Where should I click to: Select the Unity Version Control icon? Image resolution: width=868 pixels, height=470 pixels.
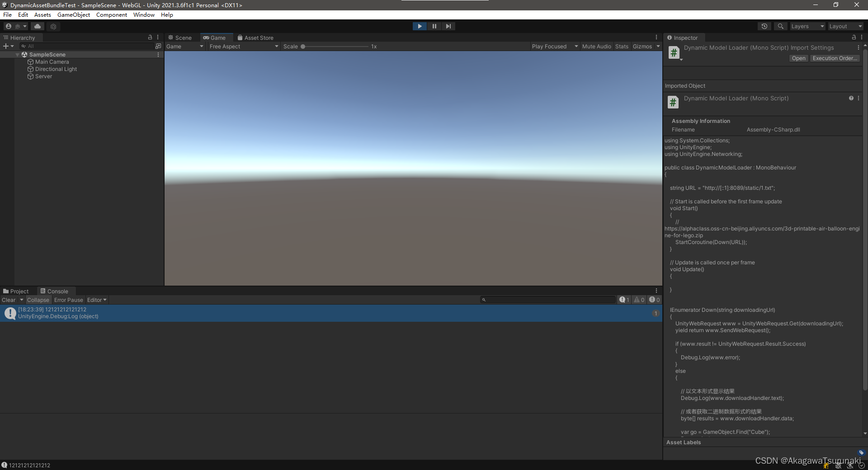pos(53,26)
